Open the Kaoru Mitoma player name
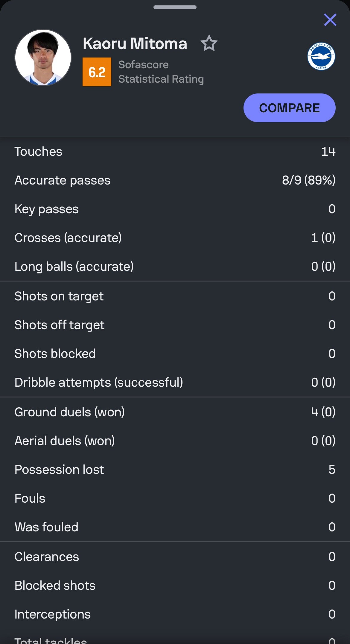Viewport: 350px width, 644px height. point(135,44)
